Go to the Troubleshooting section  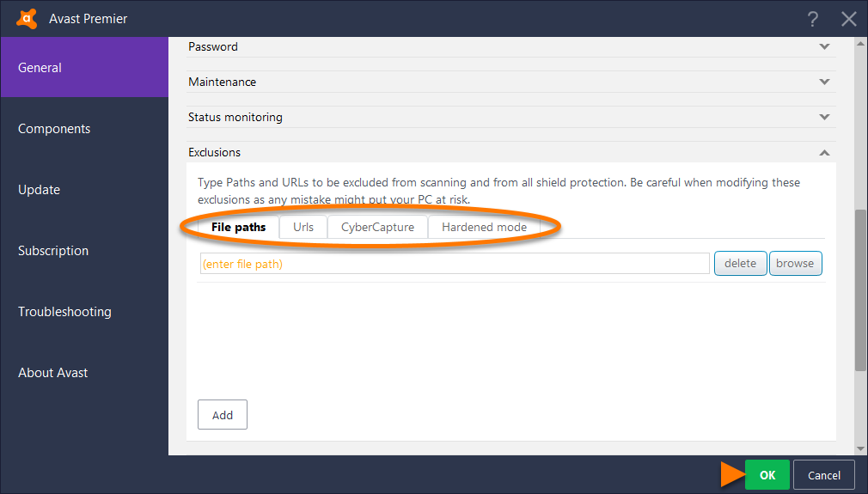tap(64, 312)
